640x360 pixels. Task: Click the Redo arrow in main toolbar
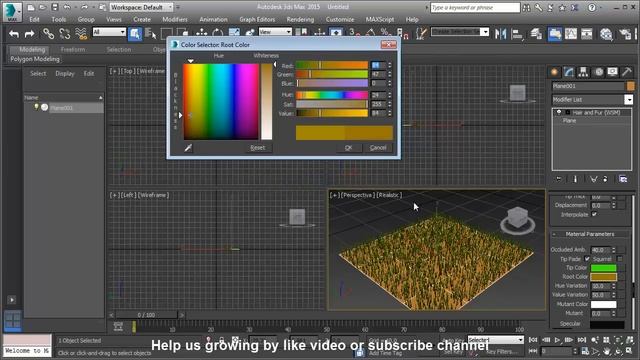(x=29, y=34)
